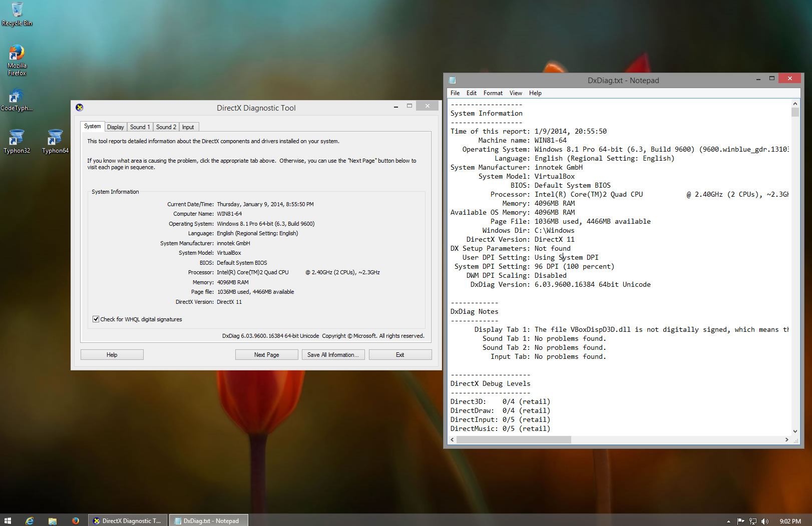
Task: Maximize the Notepad window
Action: coord(771,79)
